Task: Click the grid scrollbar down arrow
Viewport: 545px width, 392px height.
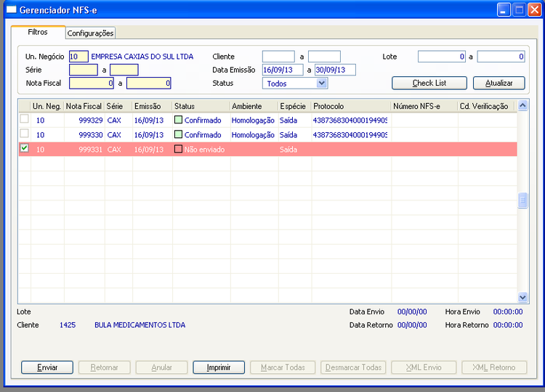Action: [522, 297]
